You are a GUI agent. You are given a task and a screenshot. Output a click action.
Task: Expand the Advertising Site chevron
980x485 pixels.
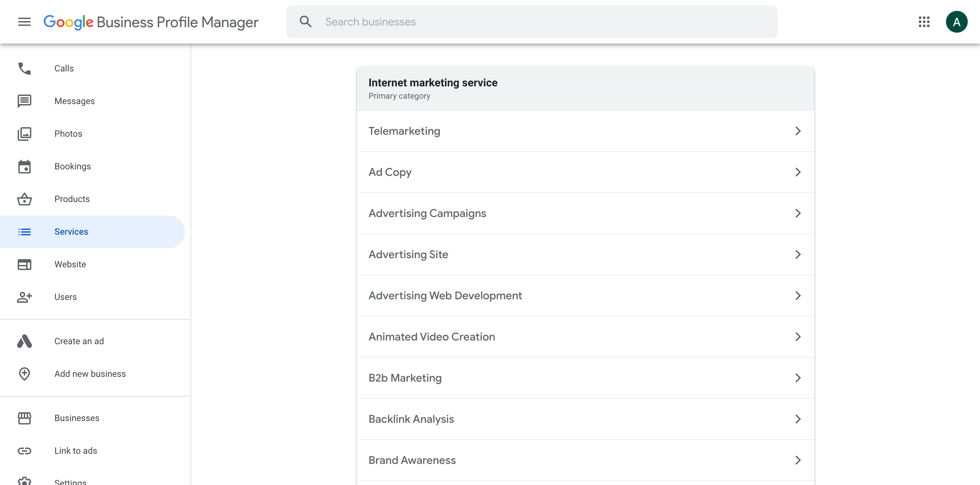tap(798, 254)
